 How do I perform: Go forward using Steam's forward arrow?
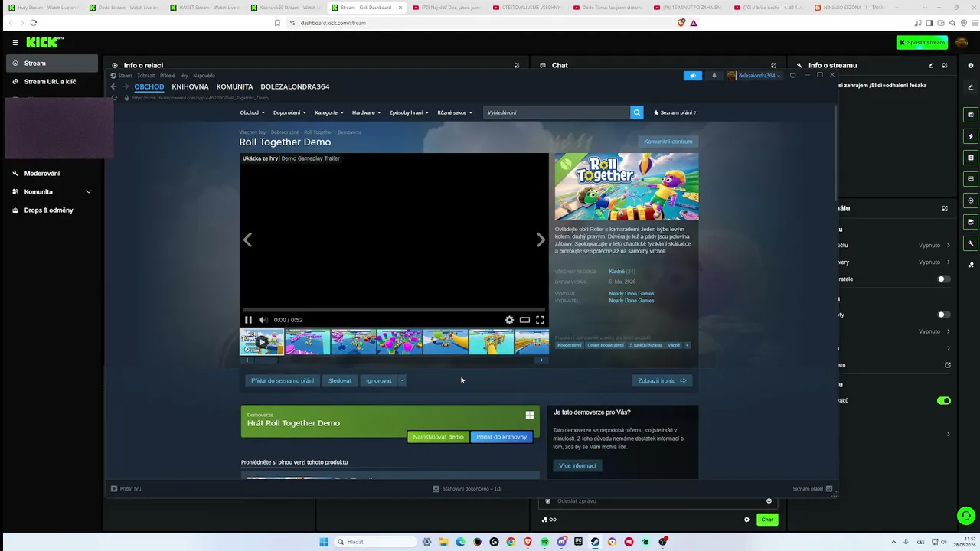tap(126, 86)
